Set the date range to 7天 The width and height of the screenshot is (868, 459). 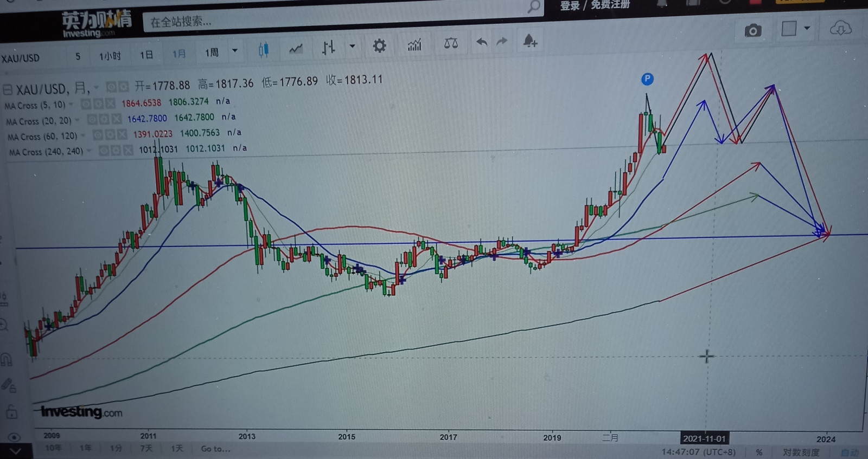pyautogui.click(x=146, y=448)
